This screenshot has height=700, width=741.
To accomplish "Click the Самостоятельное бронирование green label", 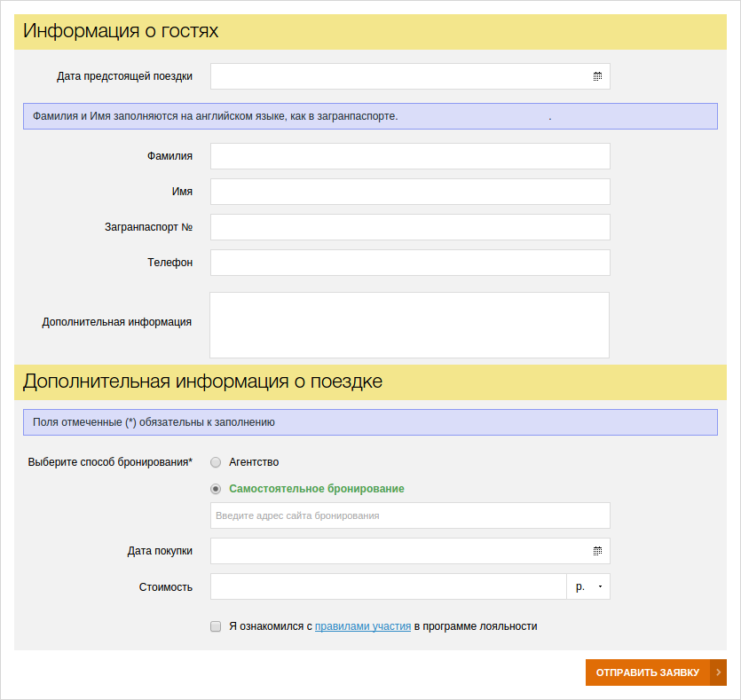I will [x=317, y=489].
